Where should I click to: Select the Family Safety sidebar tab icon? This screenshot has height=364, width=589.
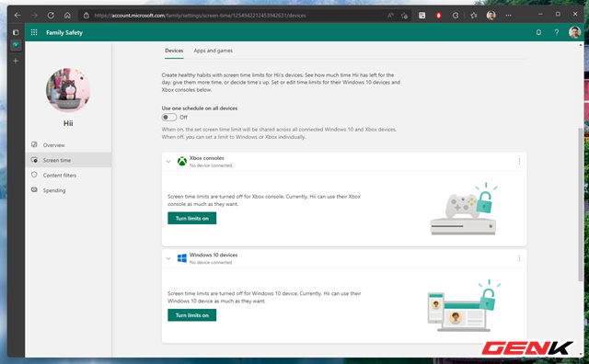coord(16,45)
